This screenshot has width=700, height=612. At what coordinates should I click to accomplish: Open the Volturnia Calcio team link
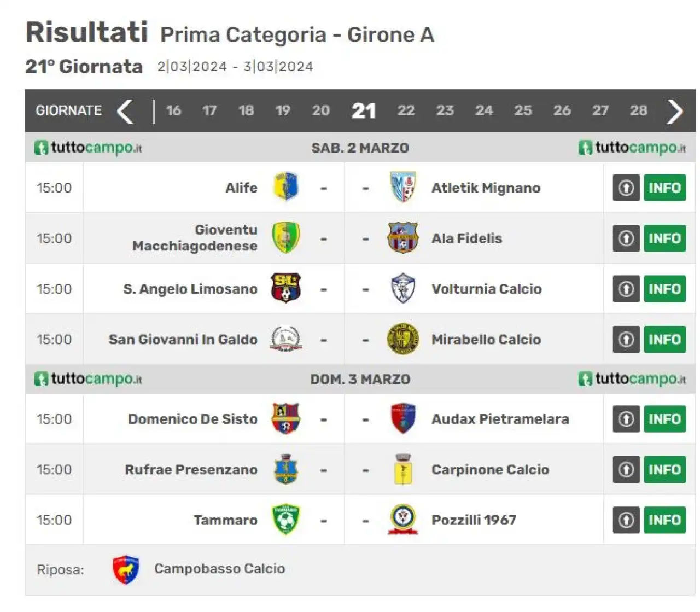[x=486, y=289]
